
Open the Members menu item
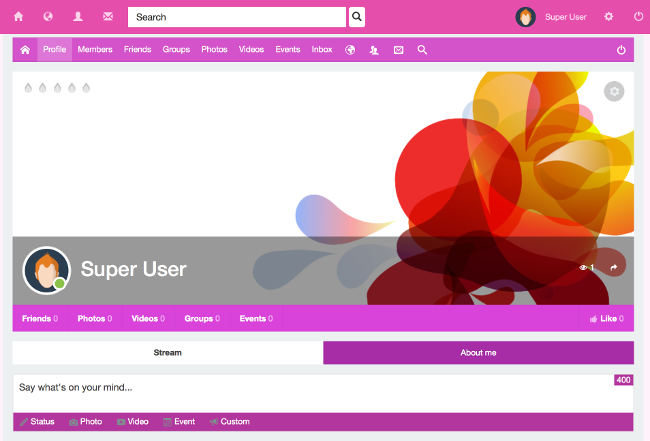(95, 49)
